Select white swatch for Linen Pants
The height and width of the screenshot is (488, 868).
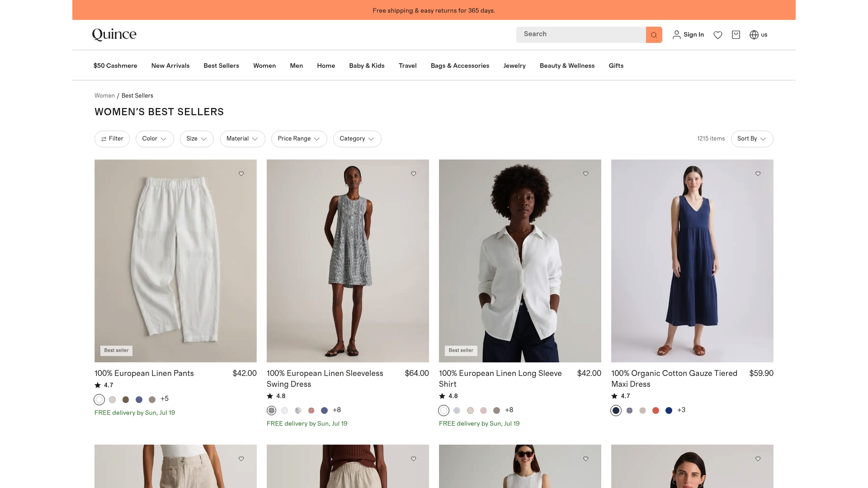point(99,399)
